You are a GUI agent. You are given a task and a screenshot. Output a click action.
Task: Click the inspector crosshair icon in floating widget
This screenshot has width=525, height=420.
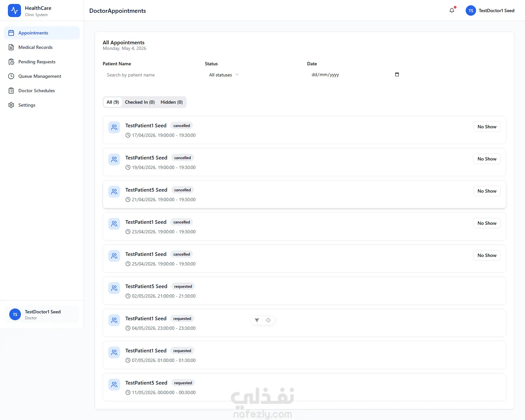[268, 320]
